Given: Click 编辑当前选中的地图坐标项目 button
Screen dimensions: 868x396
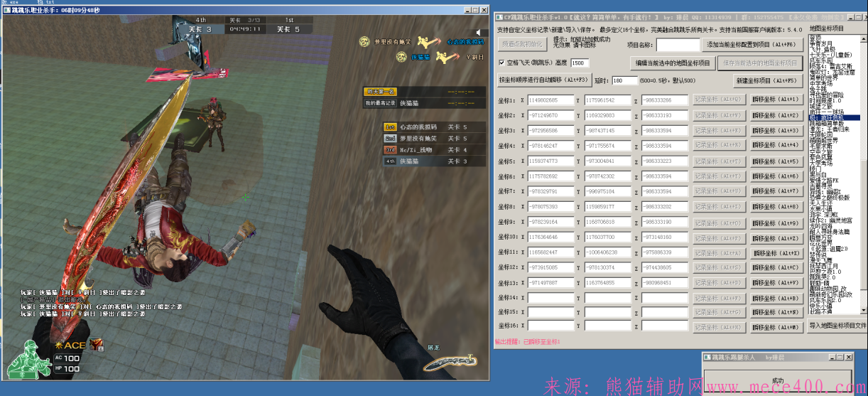Looking at the screenshot, I should [672, 63].
